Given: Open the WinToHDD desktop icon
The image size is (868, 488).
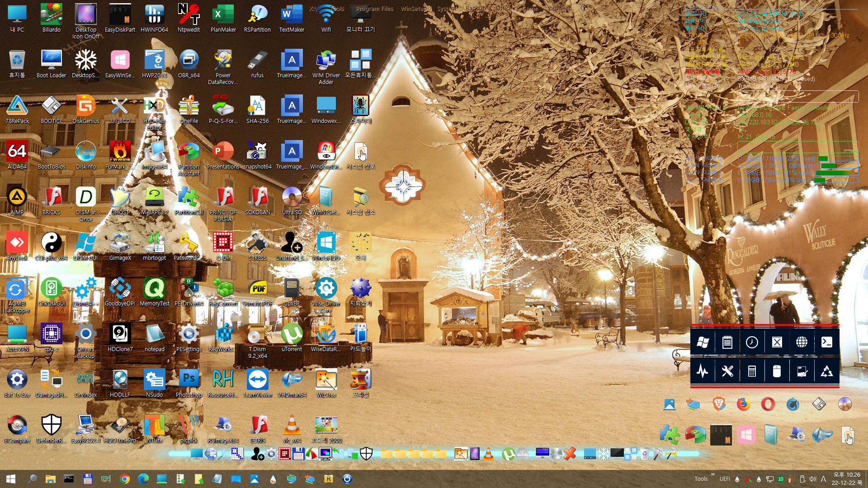Looking at the screenshot, I should tap(326, 246).
